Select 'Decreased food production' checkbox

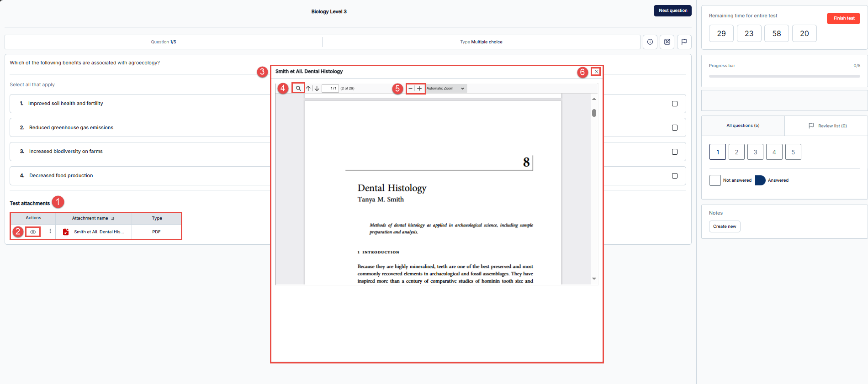tap(675, 176)
